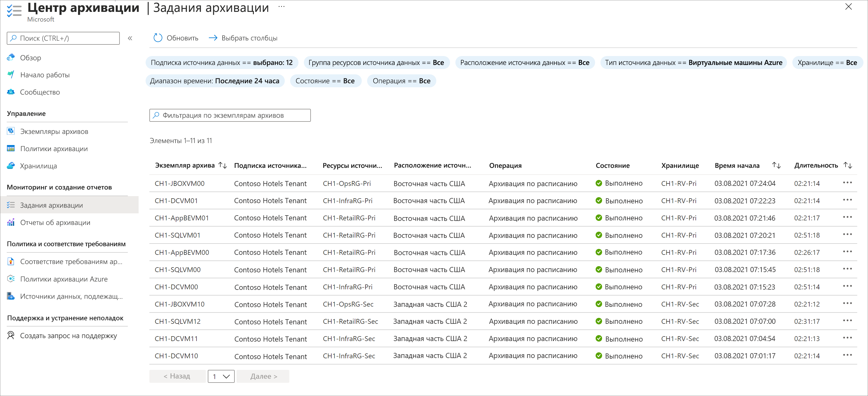Image resolution: width=868 pixels, height=396 pixels.
Task: Click the CH1-RV-Sec vault for CH1-DCVM11
Action: pos(680,338)
